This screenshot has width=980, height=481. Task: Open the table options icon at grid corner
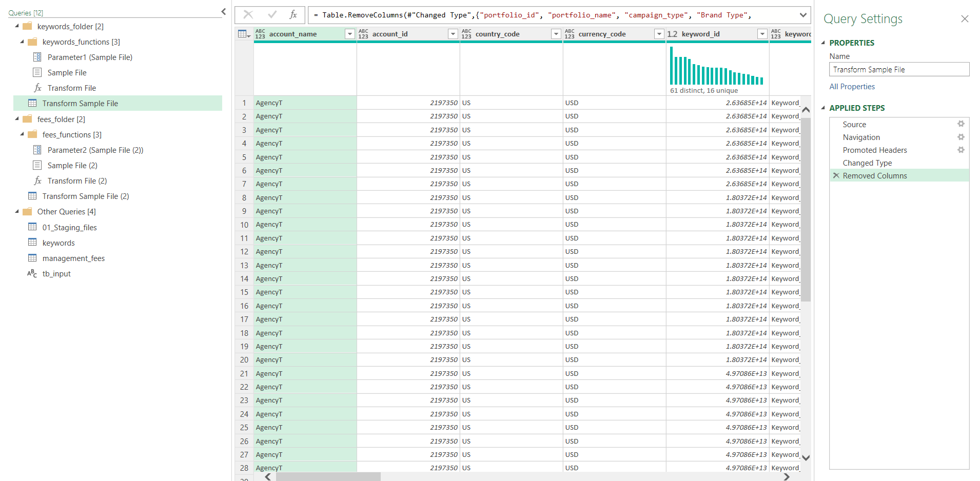click(243, 33)
